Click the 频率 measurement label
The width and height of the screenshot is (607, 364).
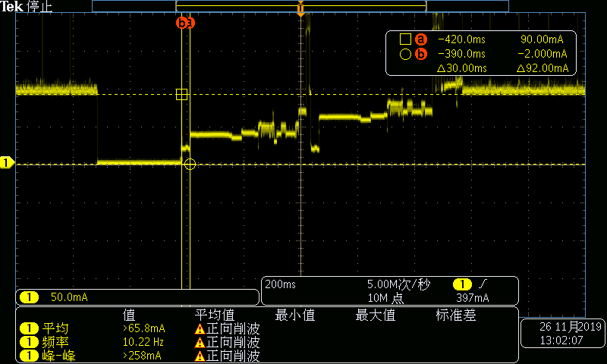coord(55,342)
